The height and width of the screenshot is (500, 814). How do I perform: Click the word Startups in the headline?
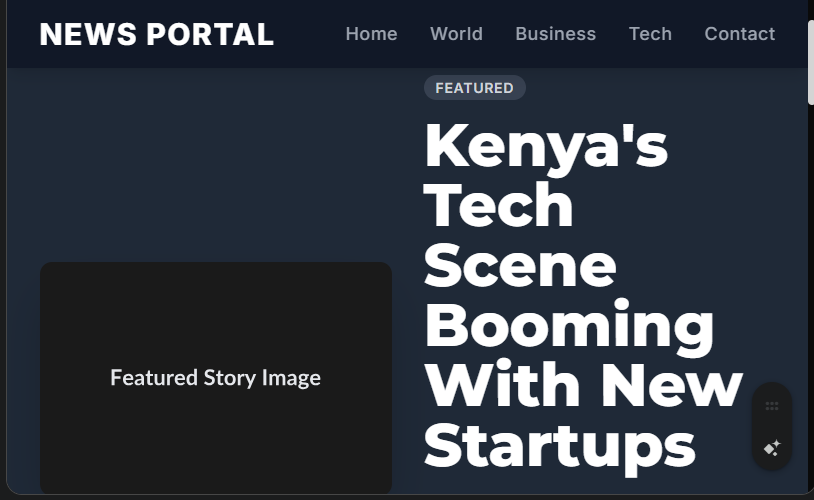tap(560, 445)
